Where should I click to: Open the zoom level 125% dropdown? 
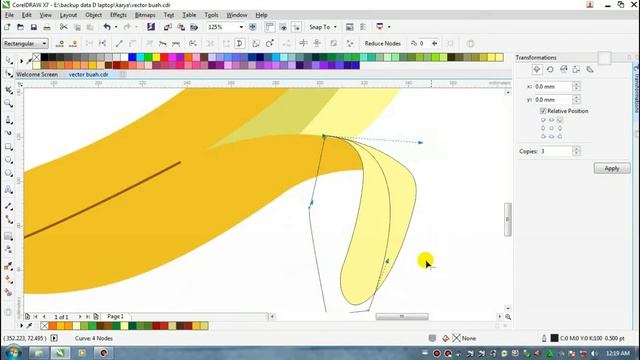click(241, 27)
